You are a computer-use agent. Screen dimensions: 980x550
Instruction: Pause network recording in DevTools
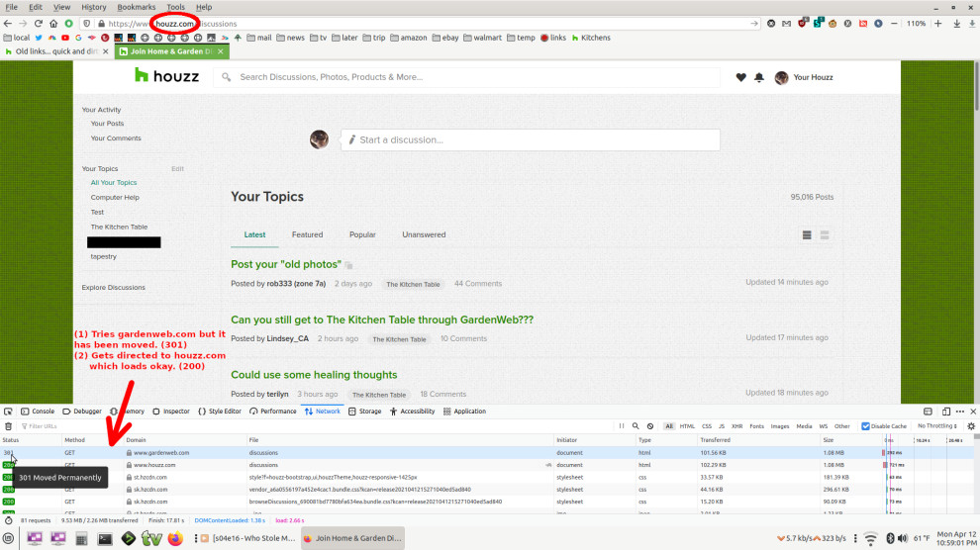coord(622,426)
